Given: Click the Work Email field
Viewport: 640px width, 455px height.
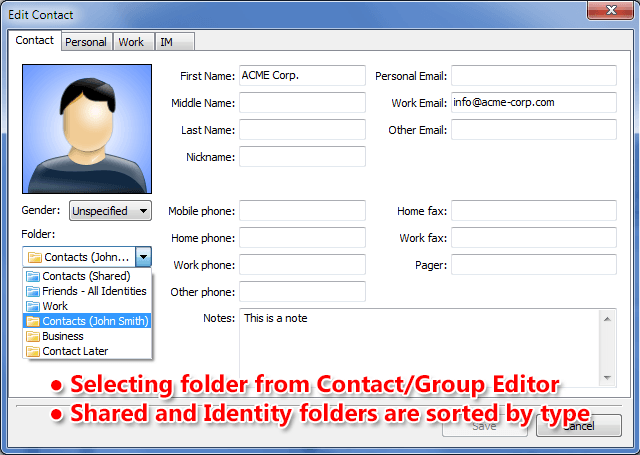Looking at the screenshot, I should point(534,102).
